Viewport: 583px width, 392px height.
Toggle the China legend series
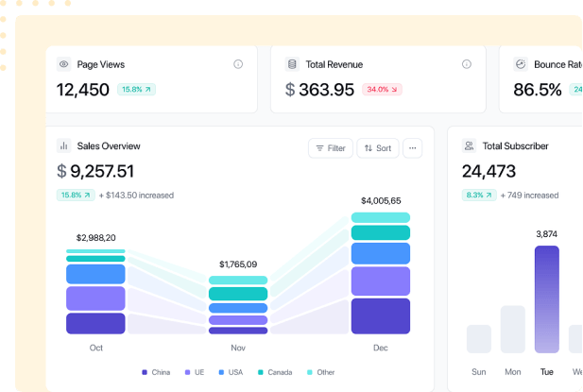point(156,372)
